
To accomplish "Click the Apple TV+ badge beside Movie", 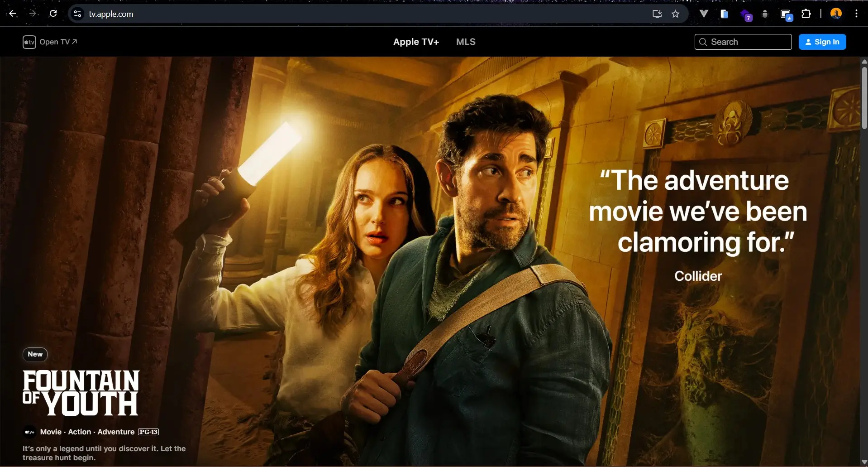I will click(x=29, y=432).
